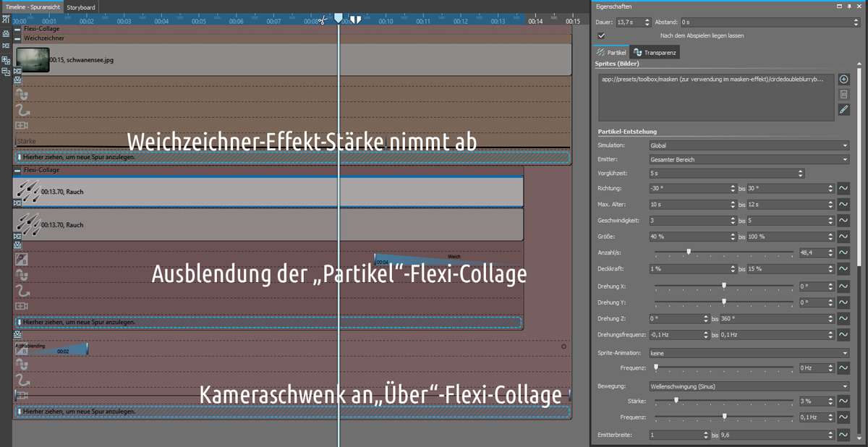Select the Alphablending fade clip
This screenshot has height=447, width=868.
[51, 349]
